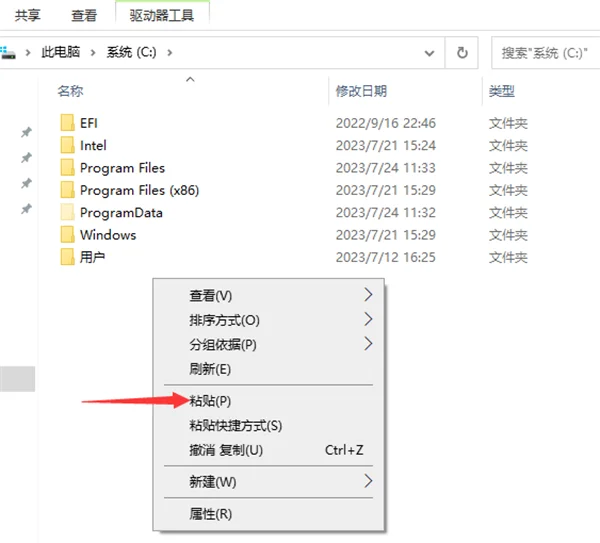Expand the 分组依据(P) submenu arrow

[x=368, y=344]
